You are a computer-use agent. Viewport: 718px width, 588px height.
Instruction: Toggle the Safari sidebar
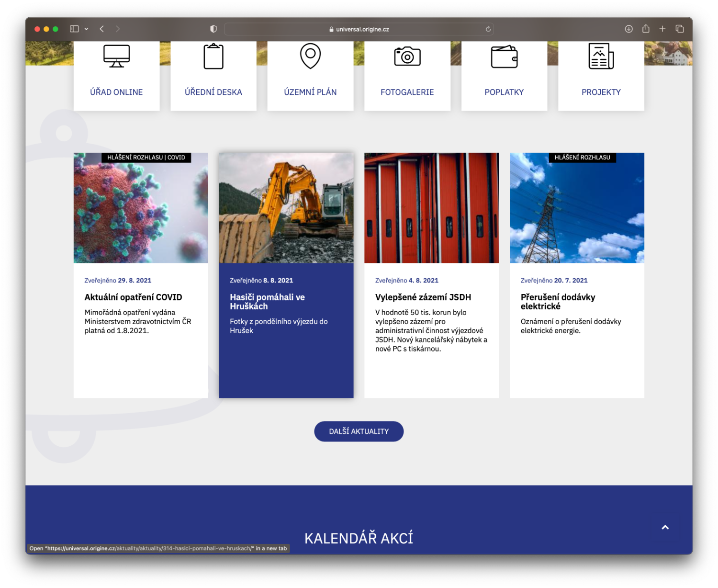pyautogui.click(x=74, y=29)
